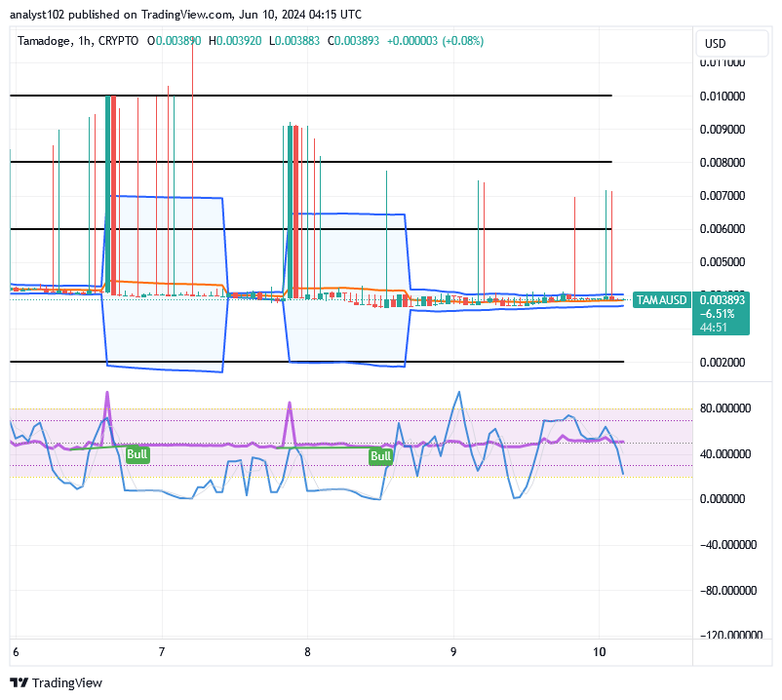Click the close value C0.003893
This screenshot has width=782, height=700.
(353, 41)
